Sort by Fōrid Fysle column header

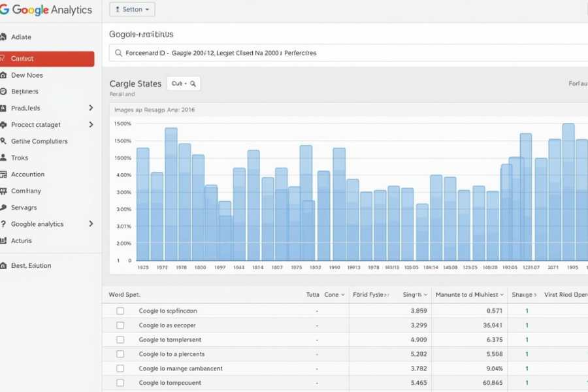[370, 295]
